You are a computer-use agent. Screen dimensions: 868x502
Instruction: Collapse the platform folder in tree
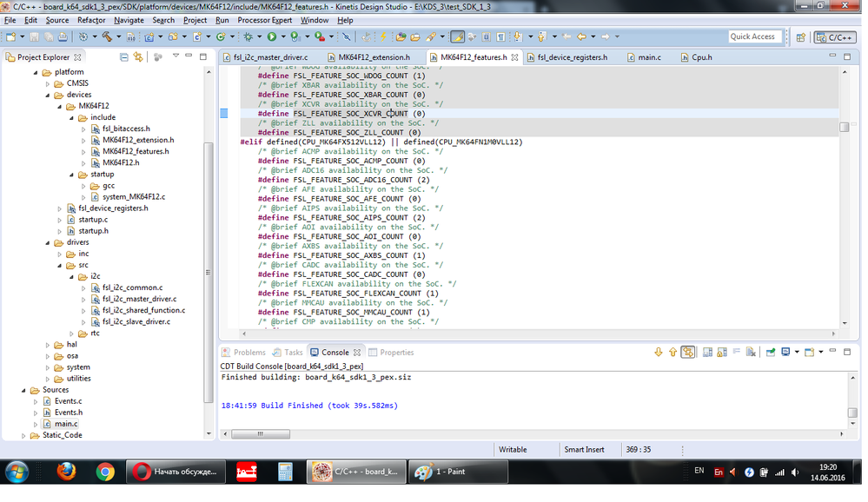click(x=36, y=72)
